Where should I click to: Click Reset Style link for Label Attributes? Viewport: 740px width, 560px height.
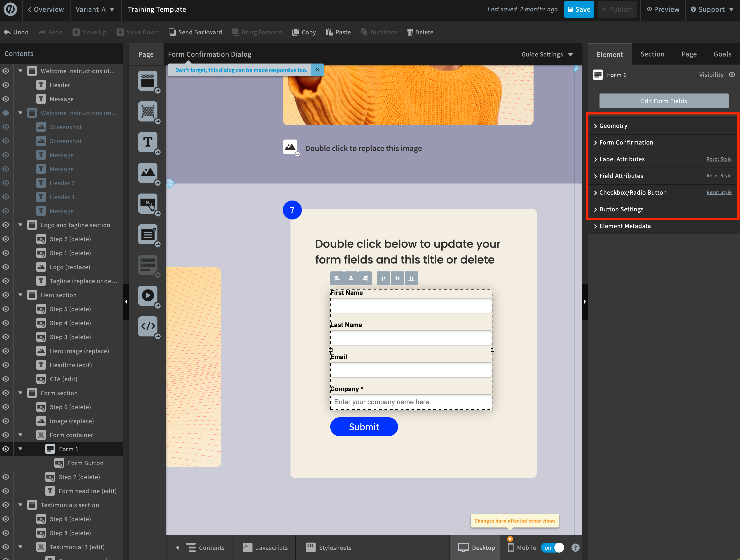point(719,159)
